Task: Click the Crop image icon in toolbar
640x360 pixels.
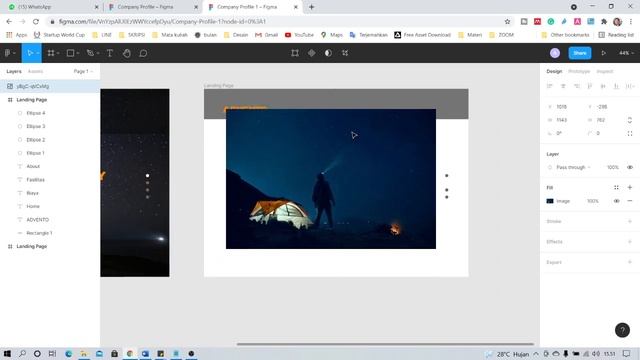Action: (x=295, y=53)
